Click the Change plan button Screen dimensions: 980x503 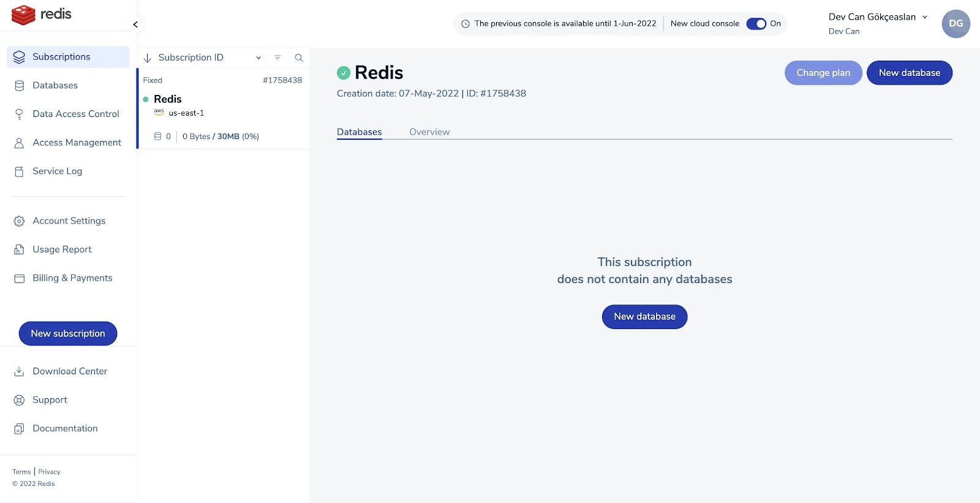(823, 73)
